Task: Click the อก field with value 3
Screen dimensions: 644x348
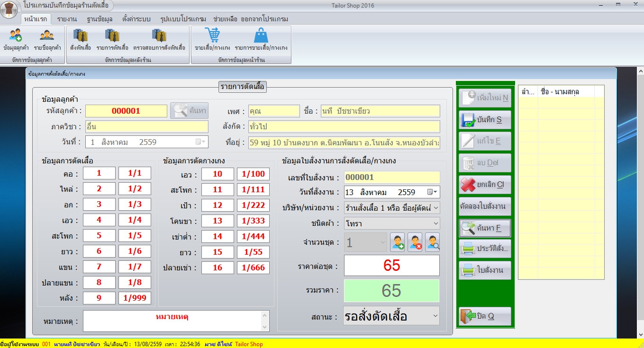Action: [99, 205]
